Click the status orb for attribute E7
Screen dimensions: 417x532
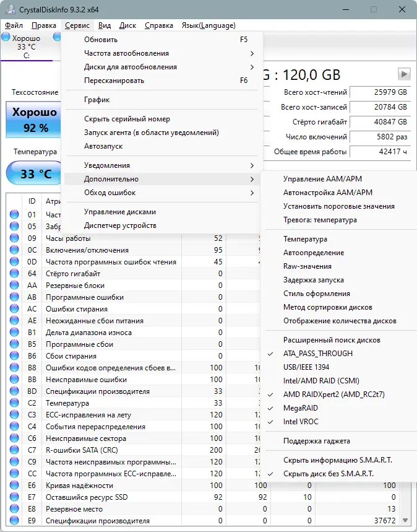[14, 497]
